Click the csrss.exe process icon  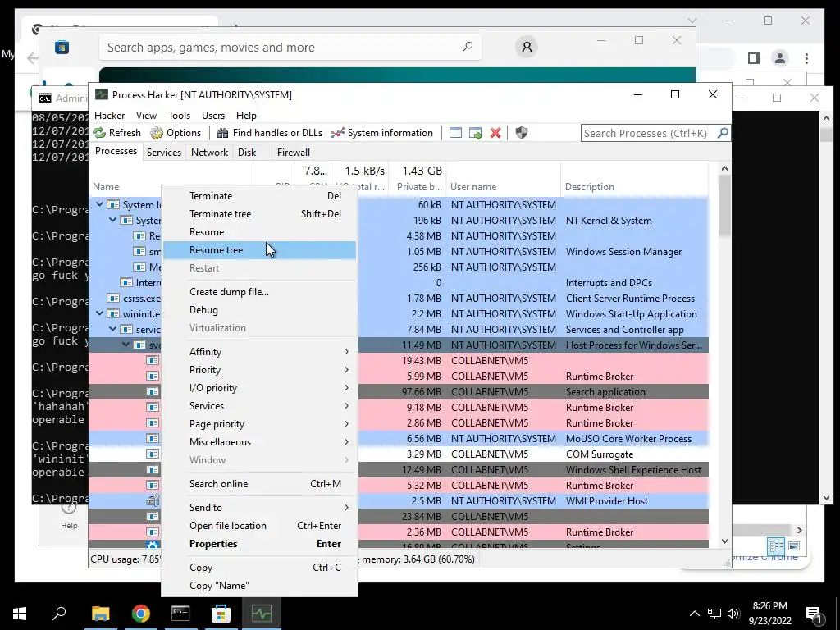coord(113,299)
